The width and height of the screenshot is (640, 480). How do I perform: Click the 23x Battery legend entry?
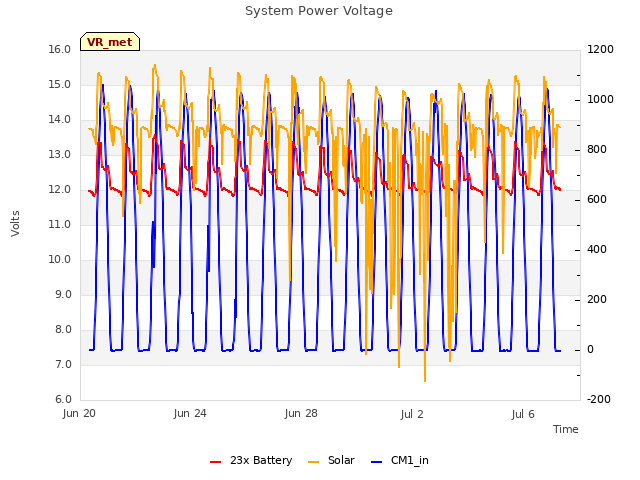pos(251,460)
